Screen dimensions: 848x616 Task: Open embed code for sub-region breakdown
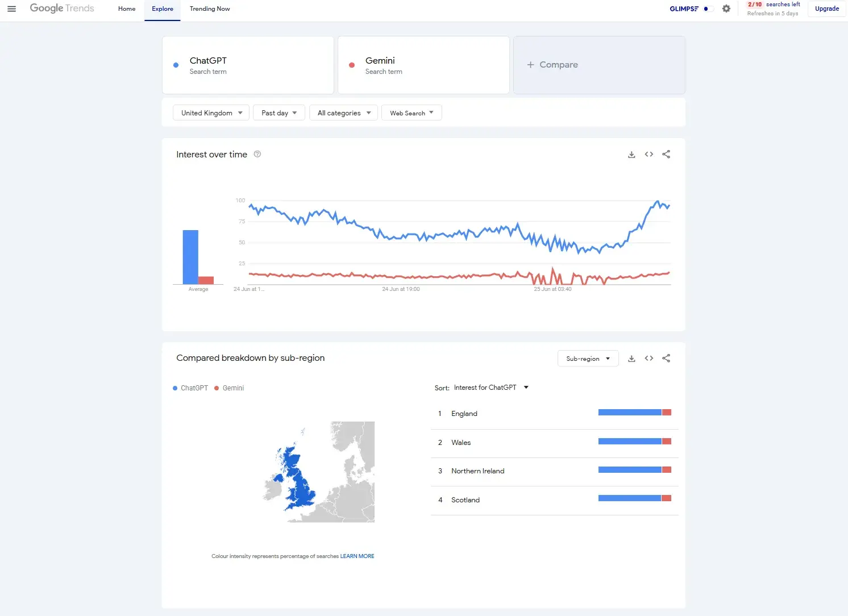tap(649, 358)
